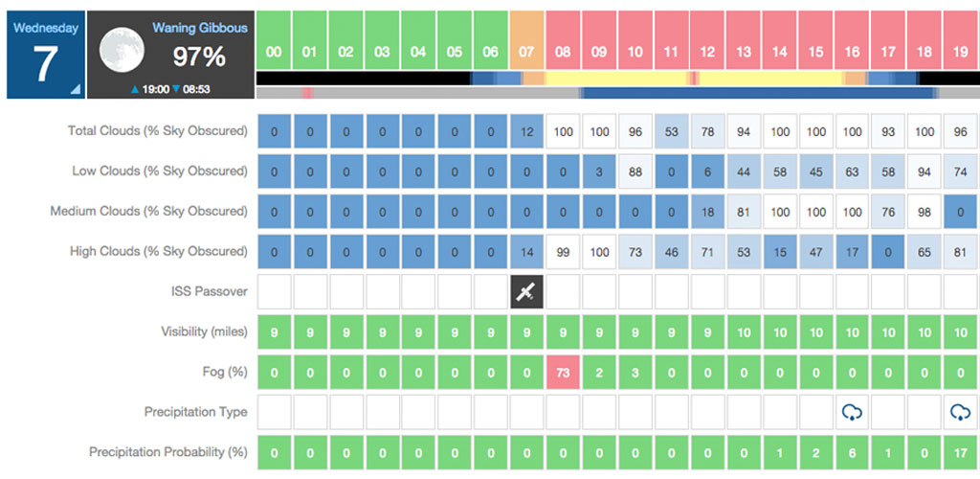Click the Precipitation Probability row label
Viewport: 980px width, 479px height.
pos(167,452)
